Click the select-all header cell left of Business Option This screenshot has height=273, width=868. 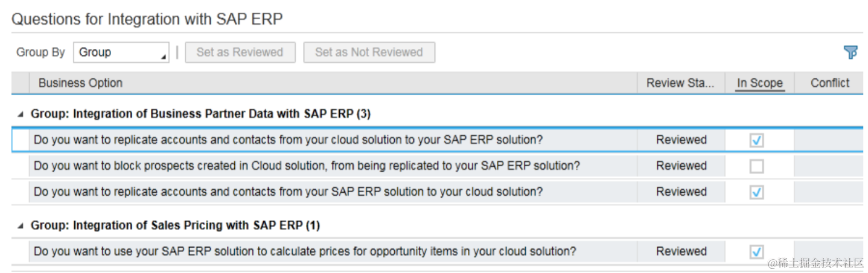coord(21,83)
